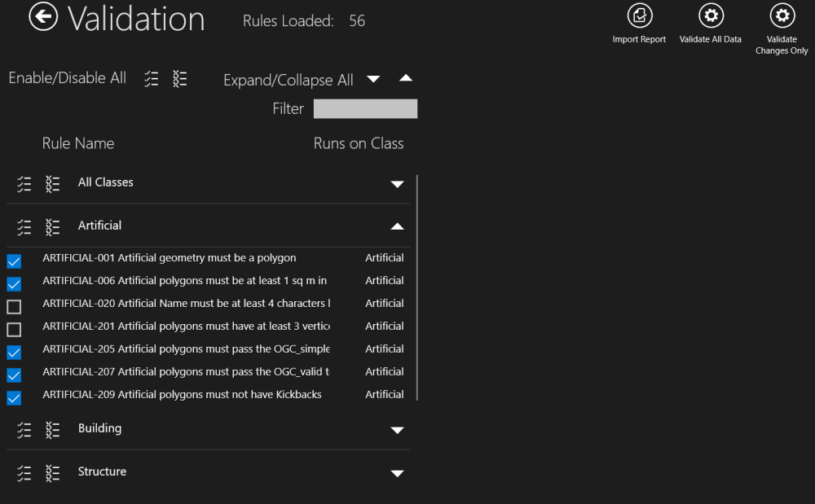Disable all rules in the Building group
Image resolution: width=815 pixels, height=504 pixels.
[x=53, y=430]
